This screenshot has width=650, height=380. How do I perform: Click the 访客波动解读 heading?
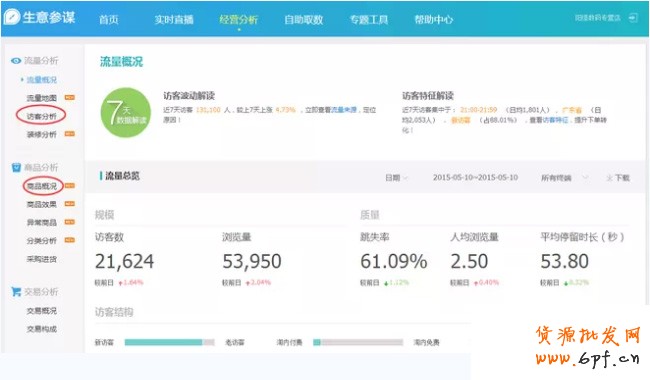[x=189, y=96]
